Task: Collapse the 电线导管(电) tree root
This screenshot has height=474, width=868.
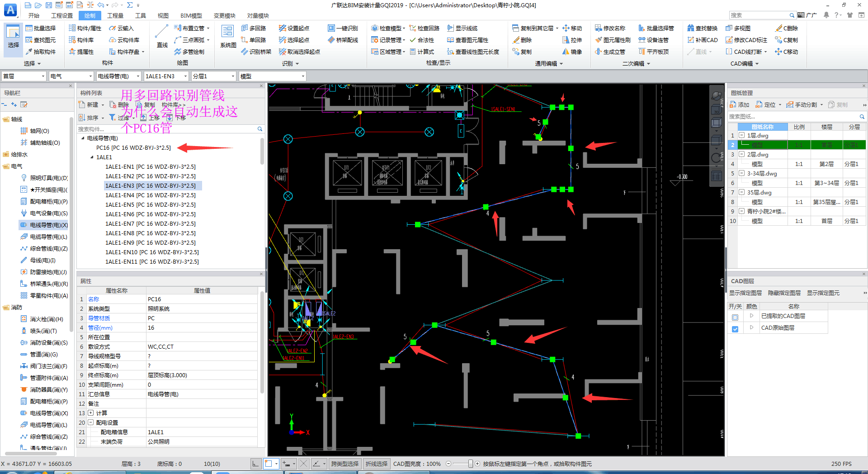Action: point(83,138)
